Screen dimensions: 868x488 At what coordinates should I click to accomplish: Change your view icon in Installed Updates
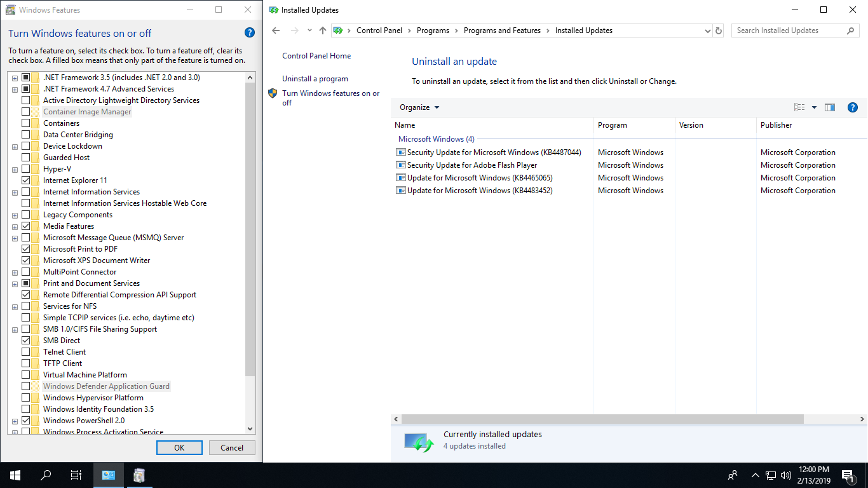pyautogui.click(x=799, y=107)
